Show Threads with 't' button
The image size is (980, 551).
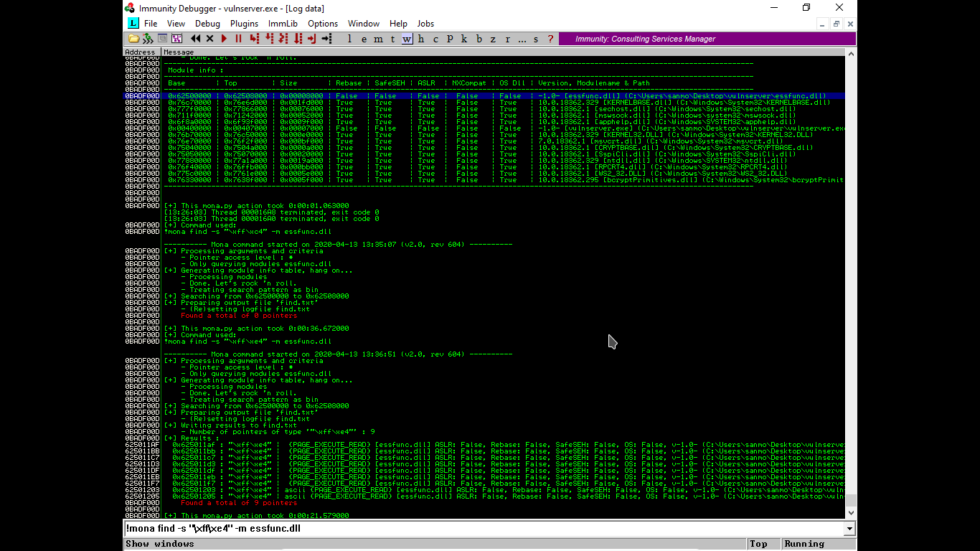pos(392,39)
